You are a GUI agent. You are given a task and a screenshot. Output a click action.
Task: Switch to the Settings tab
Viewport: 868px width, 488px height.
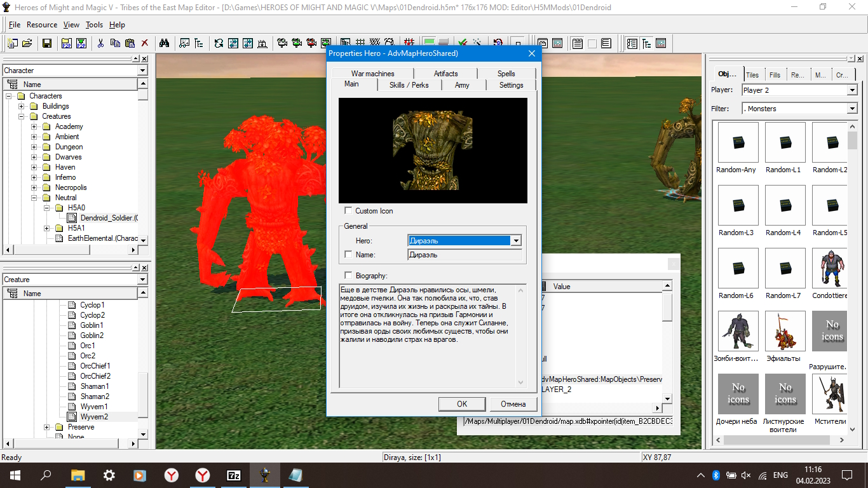point(512,85)
